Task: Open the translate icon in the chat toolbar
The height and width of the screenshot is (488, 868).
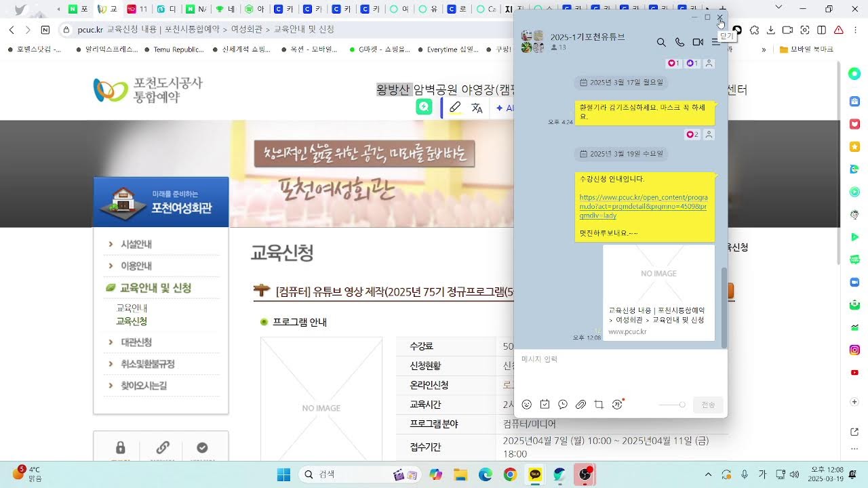Action: (x=617, y=405)
